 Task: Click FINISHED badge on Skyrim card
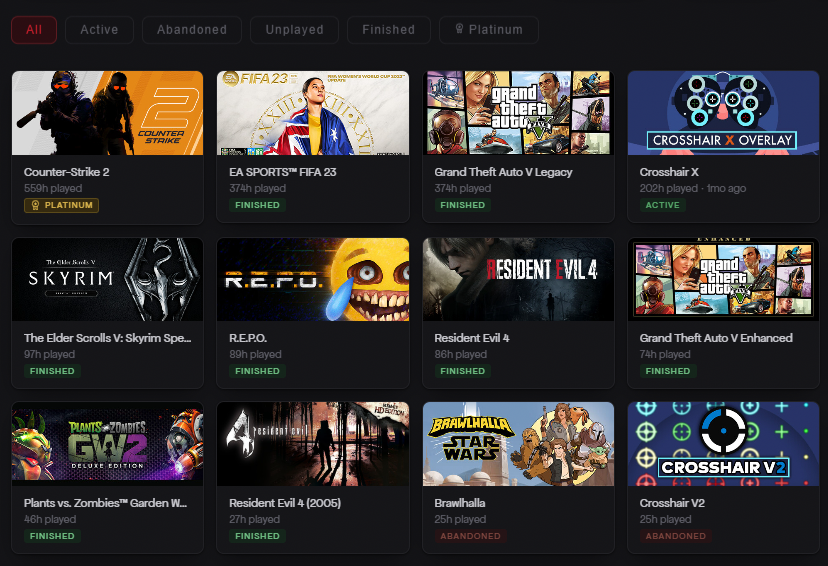click(x=52, y=371)
